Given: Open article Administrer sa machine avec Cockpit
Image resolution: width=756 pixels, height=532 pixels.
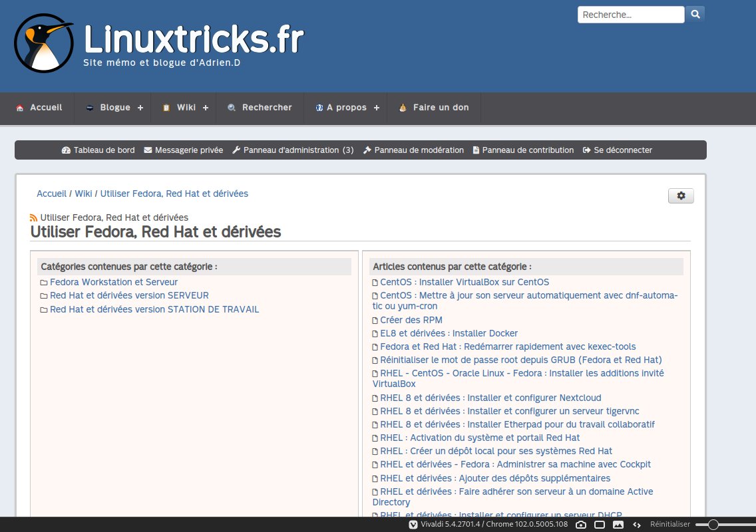Looking at the screenshot, I should [515, 465].
